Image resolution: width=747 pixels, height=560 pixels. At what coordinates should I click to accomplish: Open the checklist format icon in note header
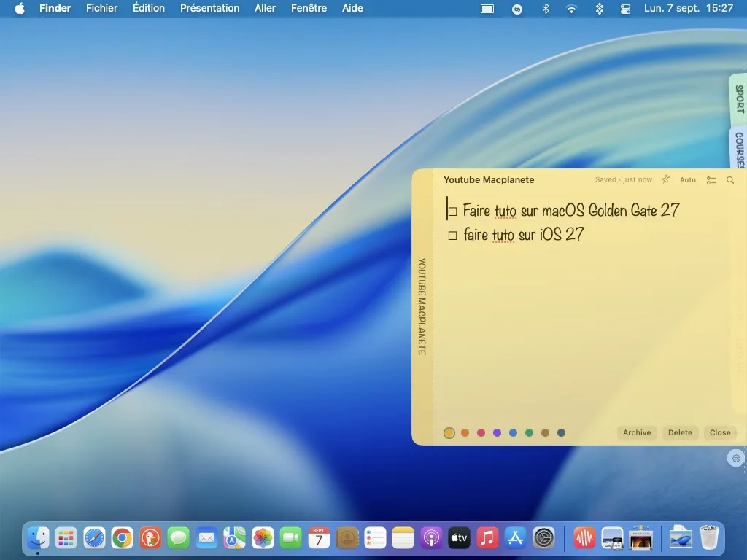pyautogui.click(x=711, y=180)
